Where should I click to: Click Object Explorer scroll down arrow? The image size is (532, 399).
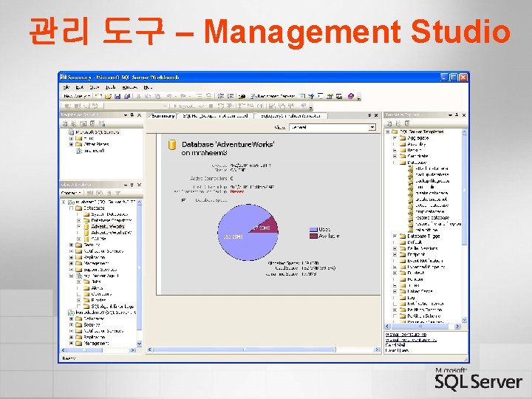[139, 344]
